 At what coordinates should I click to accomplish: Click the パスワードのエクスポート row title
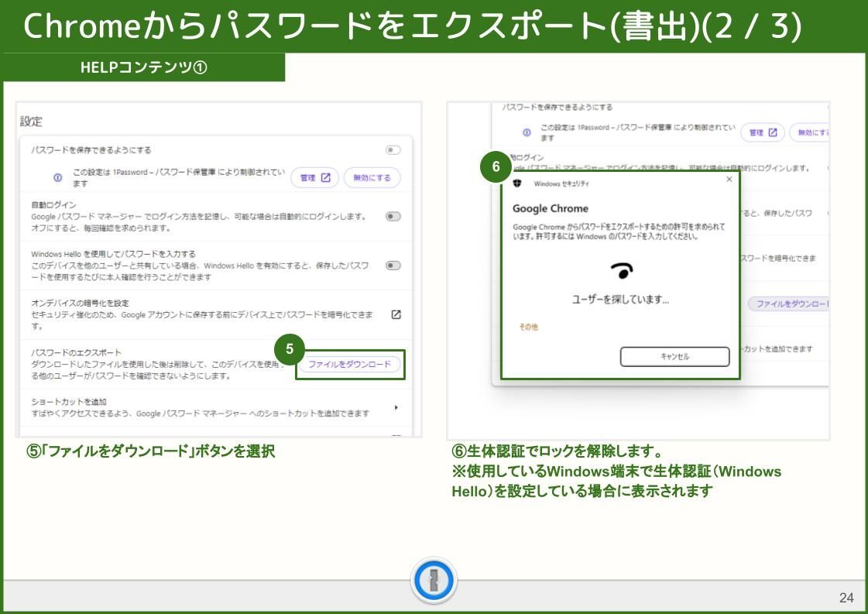[76, 352]
